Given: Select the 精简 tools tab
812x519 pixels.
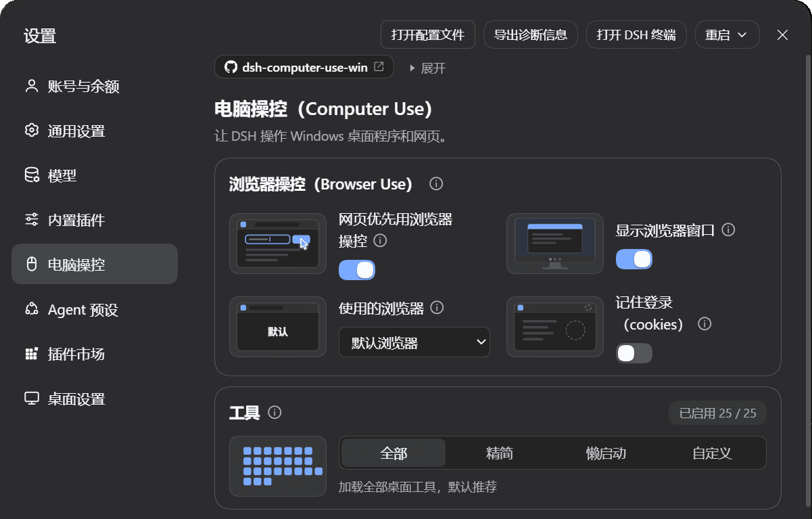Looking at the screenshot, I should (x=500, y=453).
